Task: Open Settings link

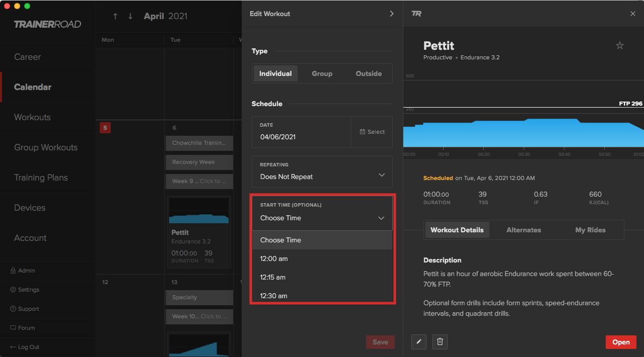Action: point(29,290)
